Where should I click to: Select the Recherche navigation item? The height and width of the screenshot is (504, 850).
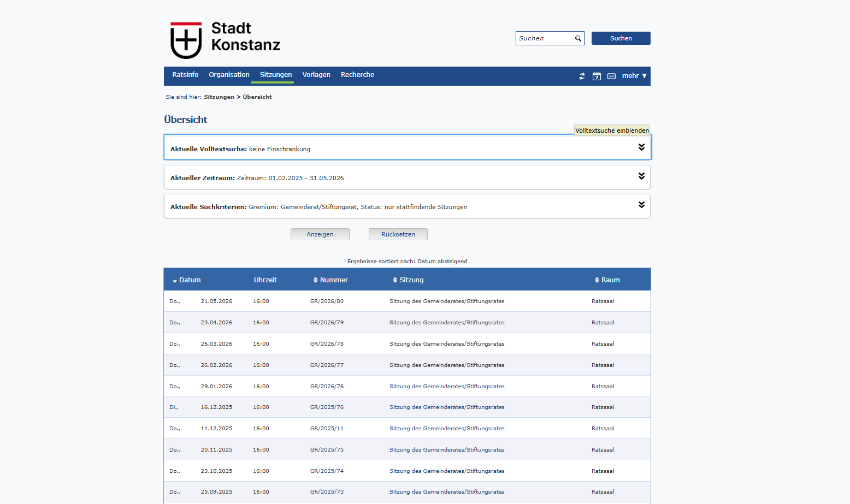pyautogui.click(x=357, y=75)
